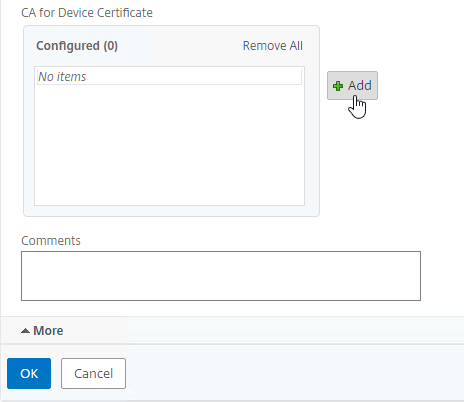This screenshot has width=464, height=402.
Task: Click the 'Configured (0)' heading
Action: (x=77, y=46)
